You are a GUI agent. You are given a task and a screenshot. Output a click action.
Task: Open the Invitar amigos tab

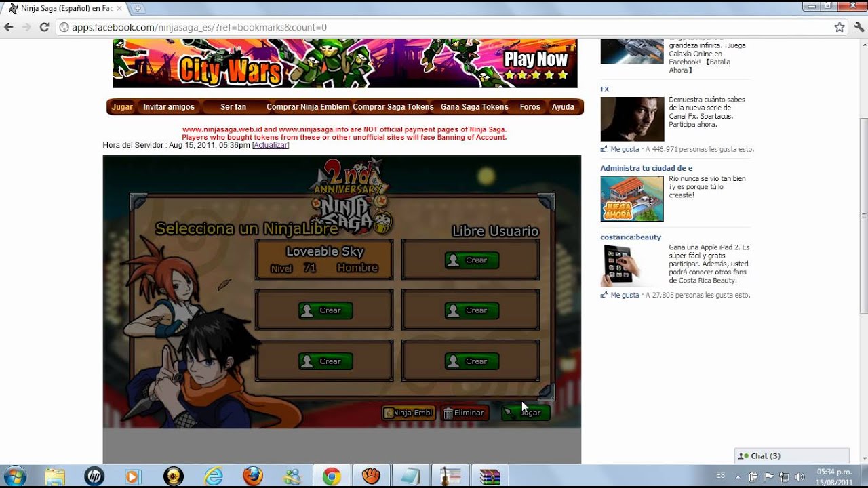tap(169, 107)
